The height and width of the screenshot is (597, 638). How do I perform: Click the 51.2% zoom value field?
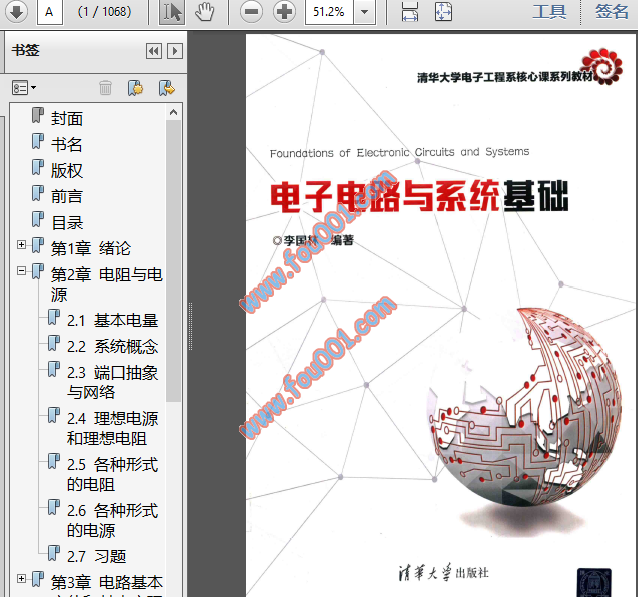tap(329, 12)
